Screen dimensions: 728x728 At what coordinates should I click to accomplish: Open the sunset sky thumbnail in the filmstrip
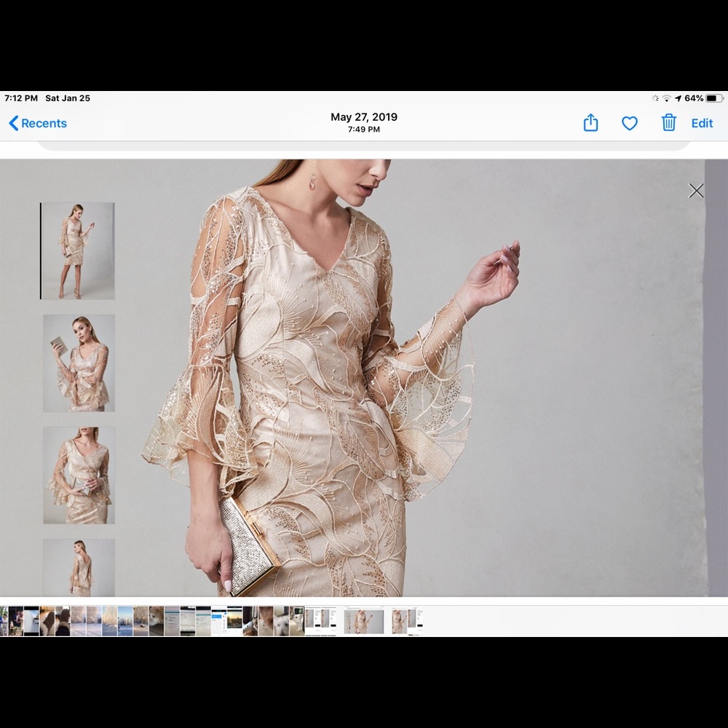[x=234, y=621]
